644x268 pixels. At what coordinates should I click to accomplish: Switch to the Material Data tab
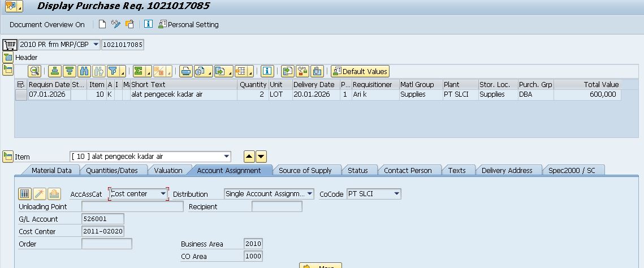click(51, 170)
